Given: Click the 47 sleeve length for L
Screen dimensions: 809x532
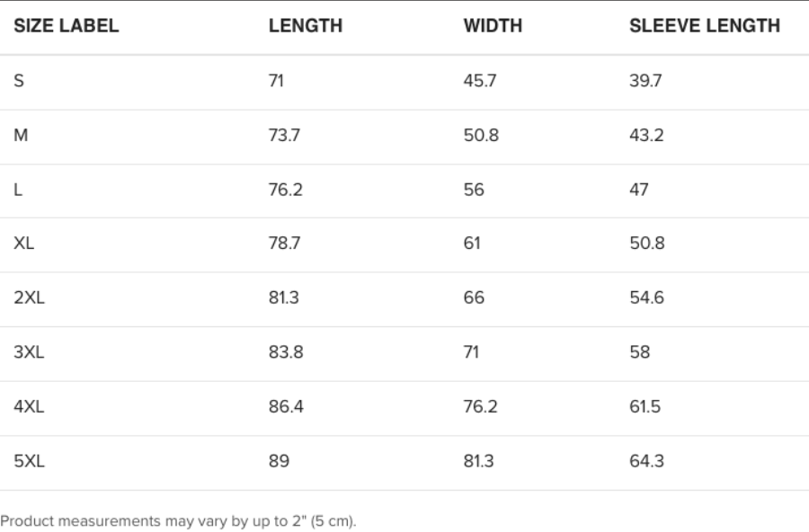Looking at the screenshot, I should (639, 190).
